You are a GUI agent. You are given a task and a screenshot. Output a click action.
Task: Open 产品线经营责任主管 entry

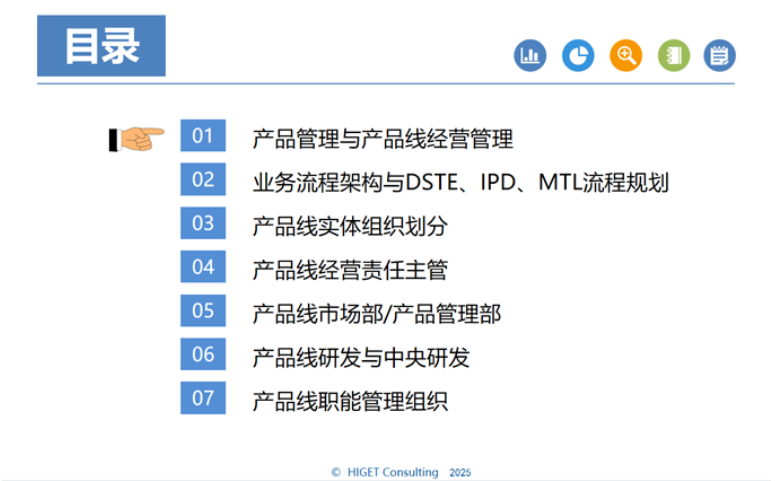pos(350,270)
